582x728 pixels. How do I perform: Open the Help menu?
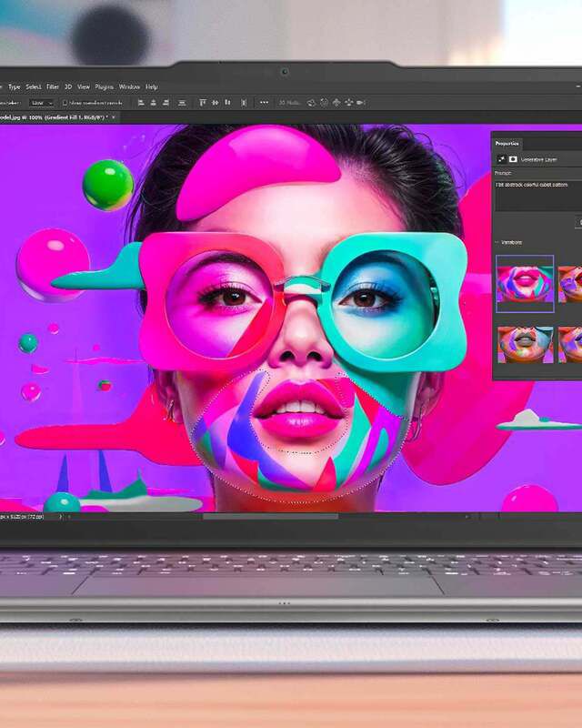(151, 86)
